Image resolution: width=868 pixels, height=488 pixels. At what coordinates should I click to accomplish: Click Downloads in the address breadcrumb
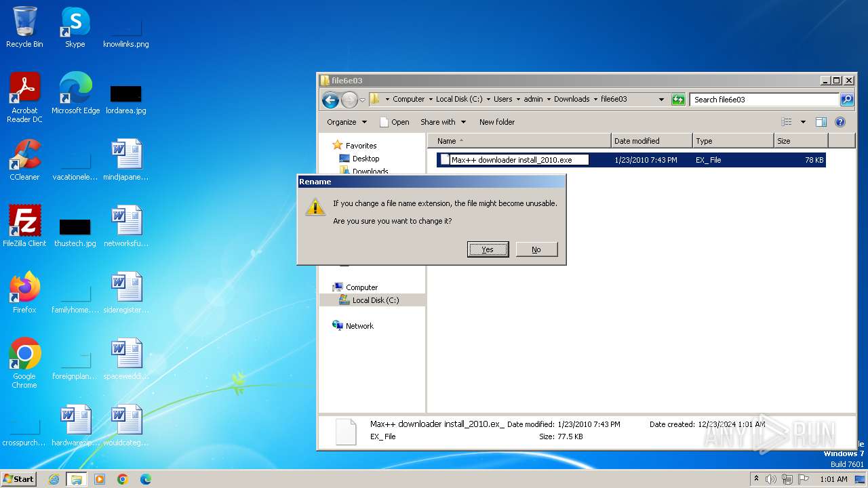pyautogui.click(x=572, y=99)
